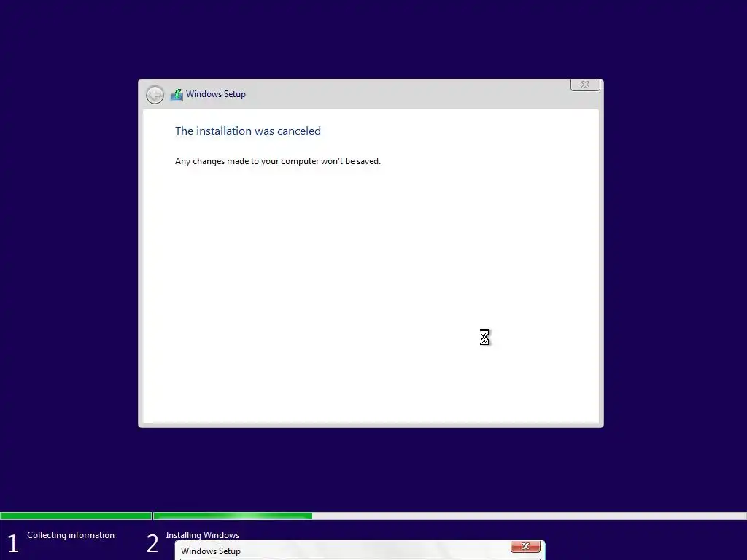This screenshot has width=747, height=560.
Task: Click 'Any changes made to your computer won't be saved.'
Action: point(278,161)
